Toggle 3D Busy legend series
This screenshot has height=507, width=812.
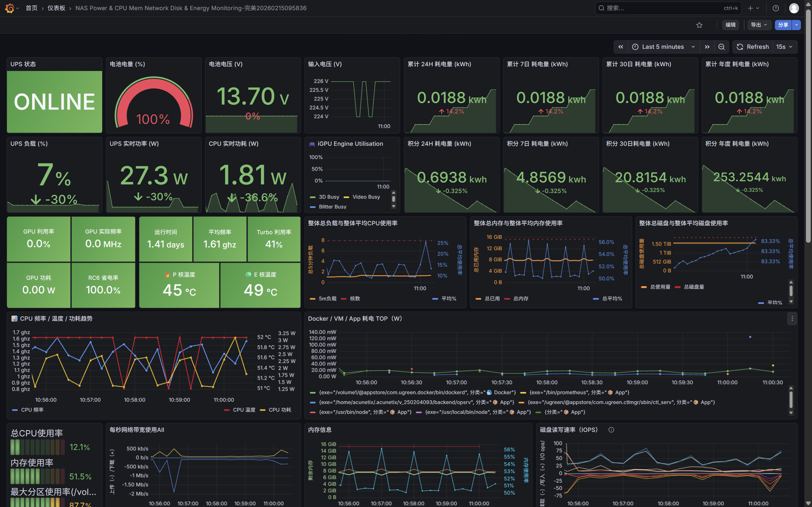329,197
